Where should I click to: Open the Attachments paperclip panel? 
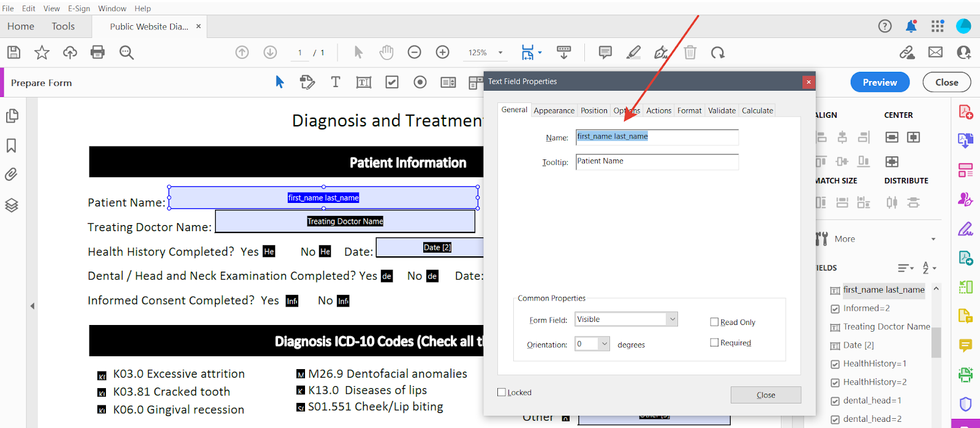(x=12, y=175)
